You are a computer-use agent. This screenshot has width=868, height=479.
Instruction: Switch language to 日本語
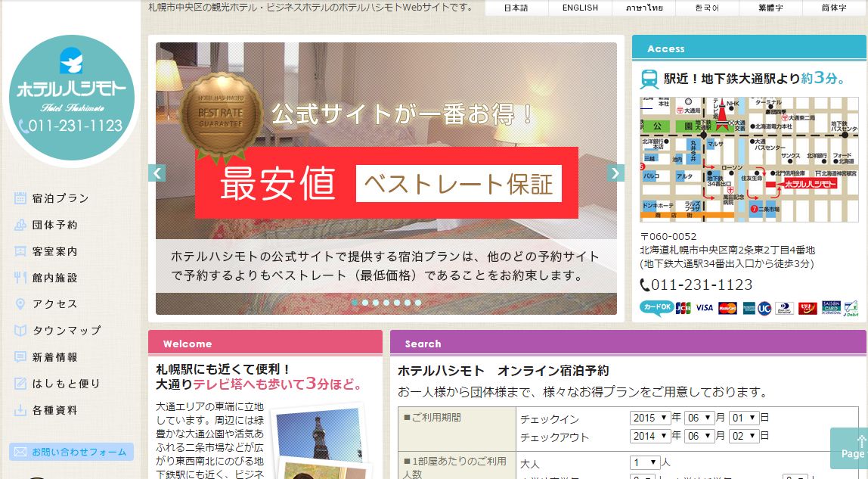pos(516,8)
